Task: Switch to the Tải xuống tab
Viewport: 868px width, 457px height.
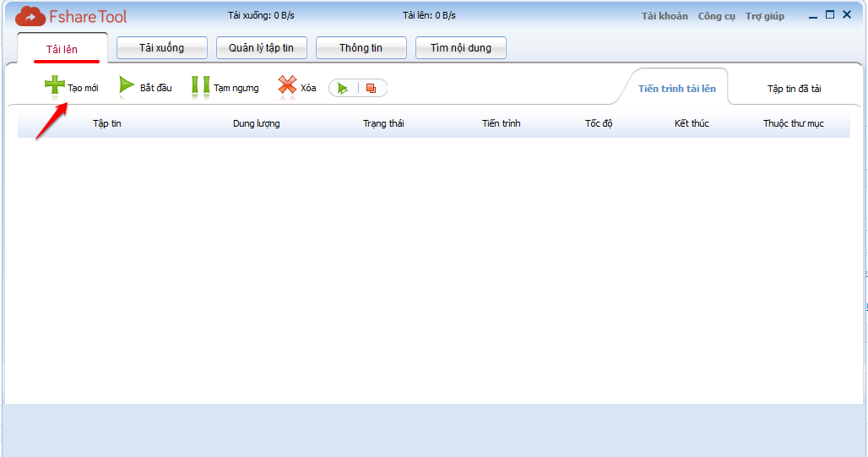Action: click(x=161, y=48)
